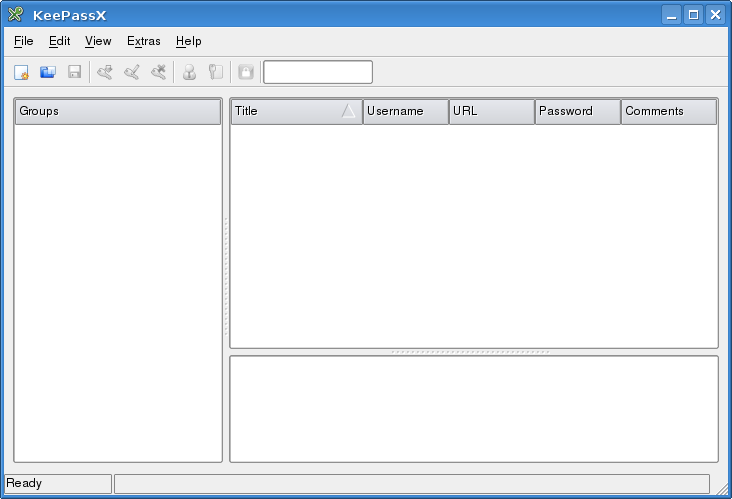The height and width of the screenshot is (499, 732).
Task: Click the New Database toolbar icon
Action: (21, 72)
